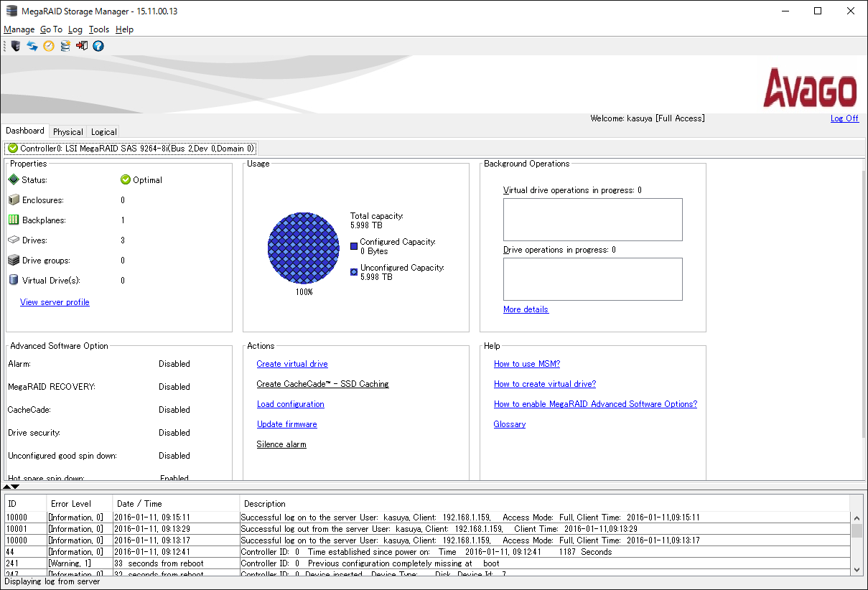Select the Controller0 LSI MegaRAID SAS 9264-8i entry
Image resolution: width=868 pixels, height=590 pixels.
(x=130, y=149)
